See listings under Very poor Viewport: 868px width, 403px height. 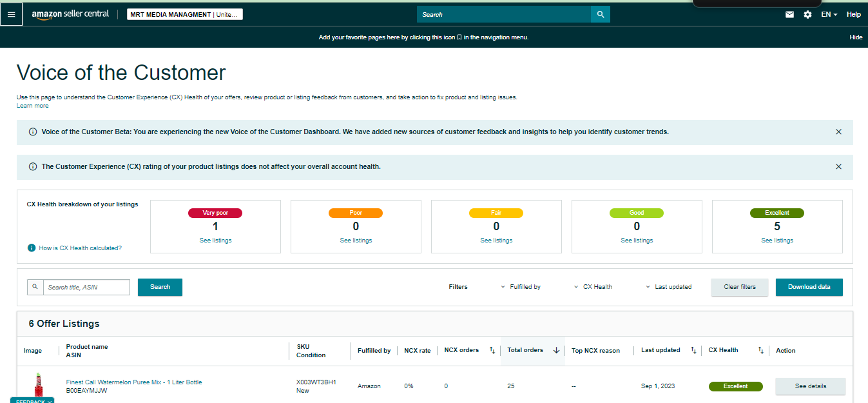(215, 241)
